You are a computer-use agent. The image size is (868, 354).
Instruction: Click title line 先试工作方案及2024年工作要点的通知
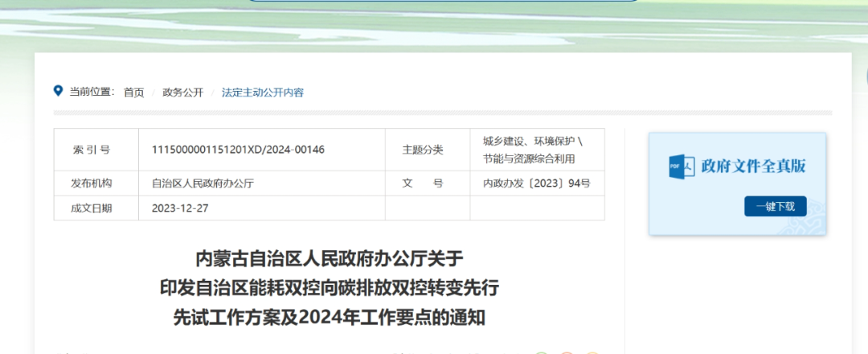(x=329, y=318)
